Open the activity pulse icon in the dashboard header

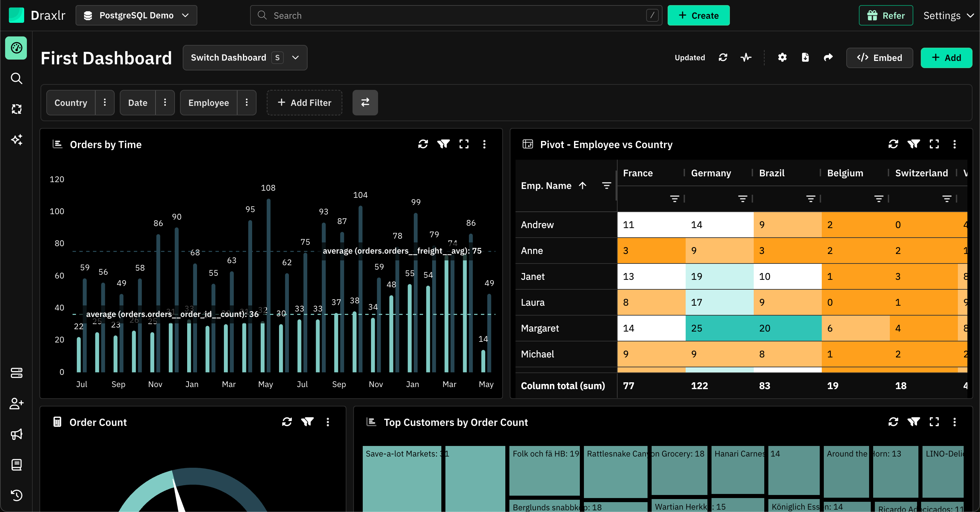pyautogui.click(x=746, y=58)
